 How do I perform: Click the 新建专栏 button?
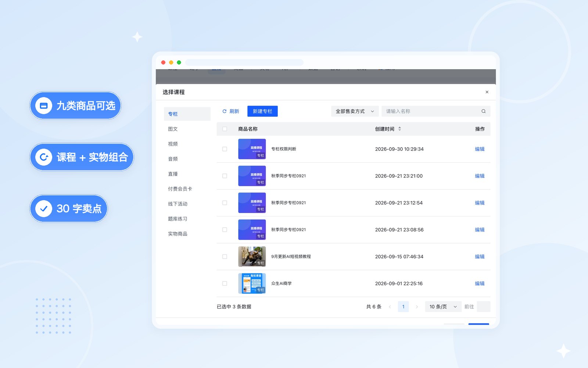tap(262, 111)
